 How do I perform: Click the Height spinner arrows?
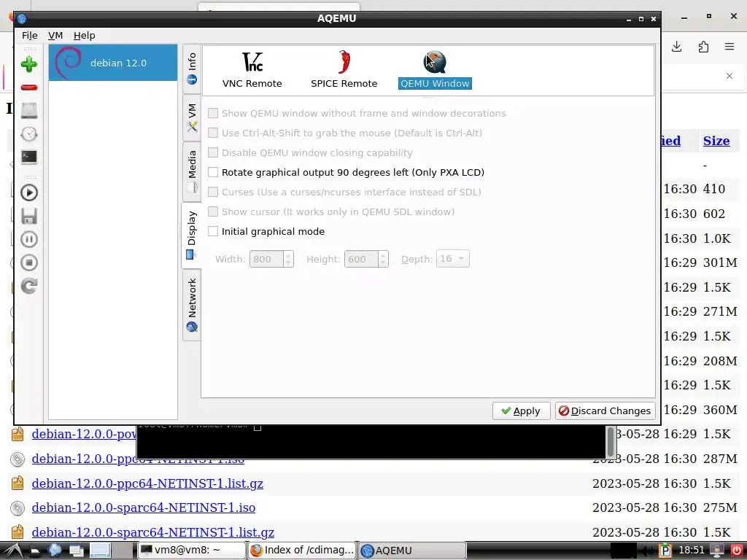(383, 259)
